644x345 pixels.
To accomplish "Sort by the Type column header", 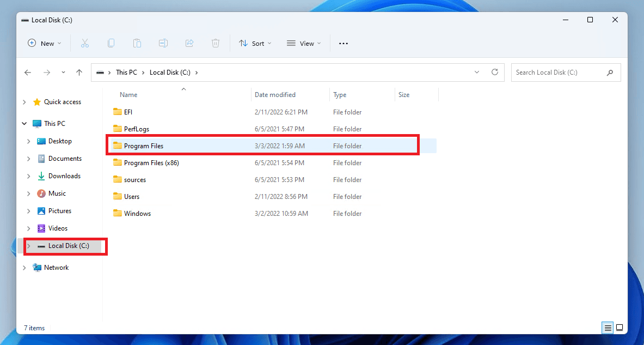I will tap(340, 95).
